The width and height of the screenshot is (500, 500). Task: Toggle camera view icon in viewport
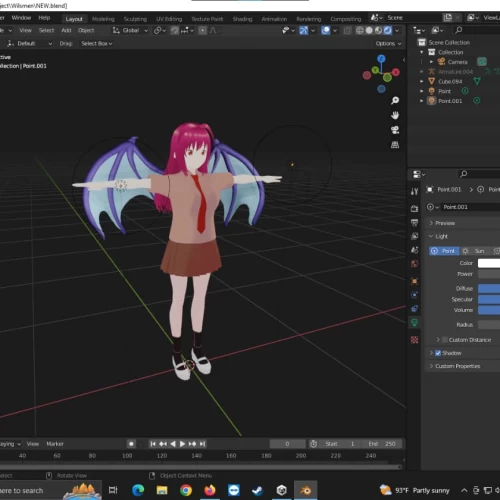(x=395, y=130)
